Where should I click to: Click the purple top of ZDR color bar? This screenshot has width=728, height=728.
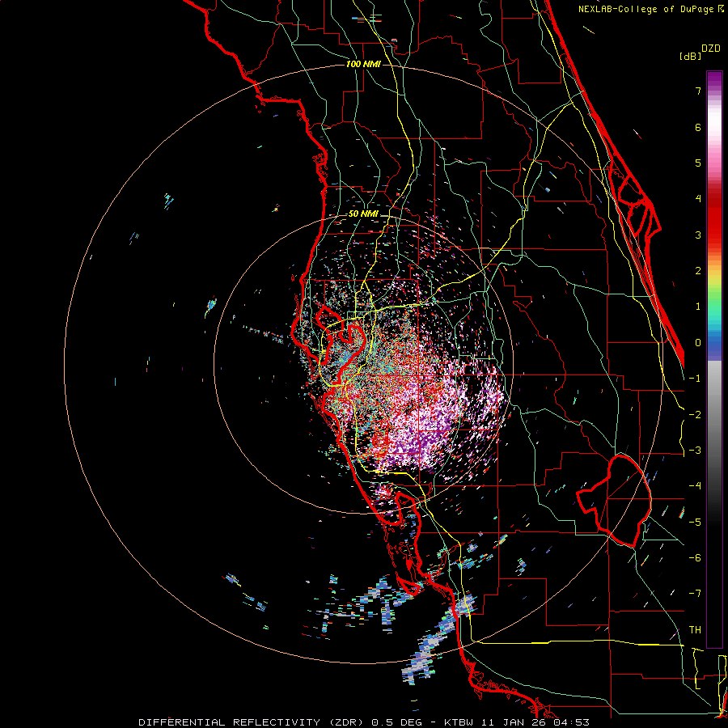[x=714, y=79]
